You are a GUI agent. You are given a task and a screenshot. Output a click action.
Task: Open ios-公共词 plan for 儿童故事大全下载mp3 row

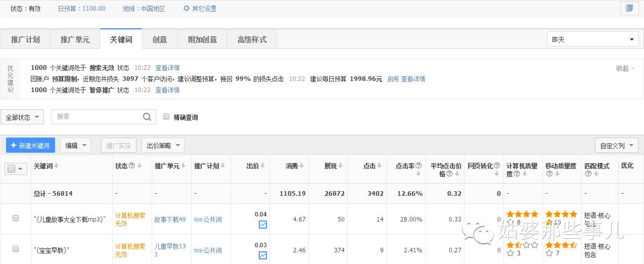pos(208,219)
